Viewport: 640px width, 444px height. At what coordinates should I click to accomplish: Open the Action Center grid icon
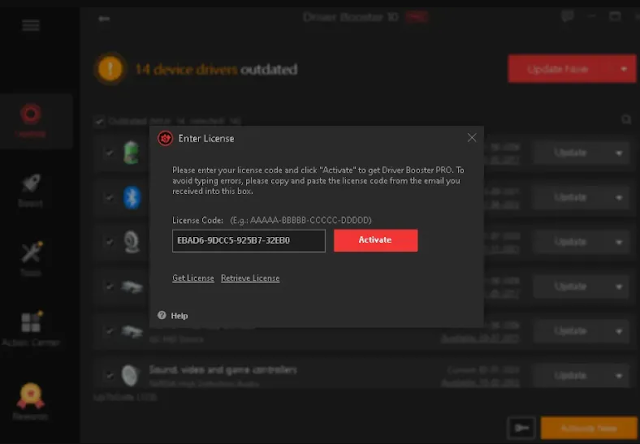point(31,322)
